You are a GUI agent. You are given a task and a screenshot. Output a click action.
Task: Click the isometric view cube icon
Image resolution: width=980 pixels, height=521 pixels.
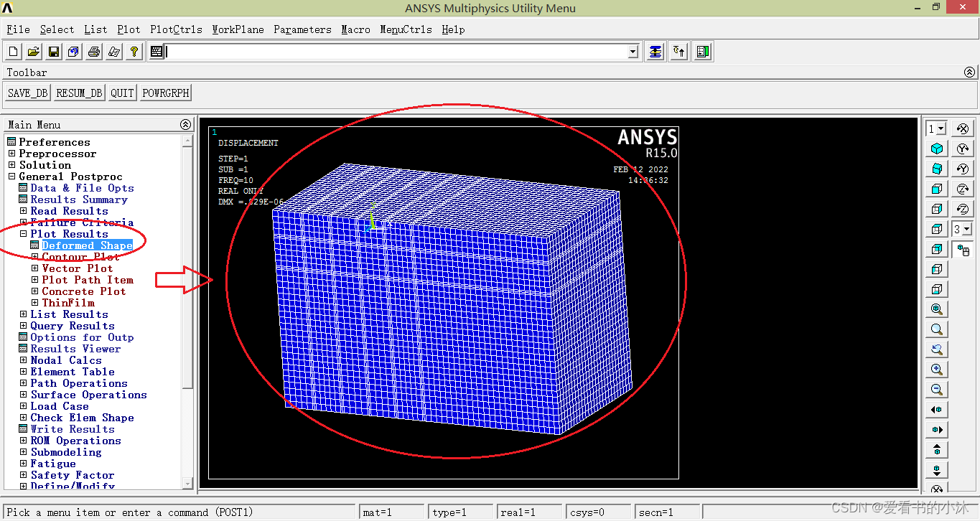[x=937, y=149]
